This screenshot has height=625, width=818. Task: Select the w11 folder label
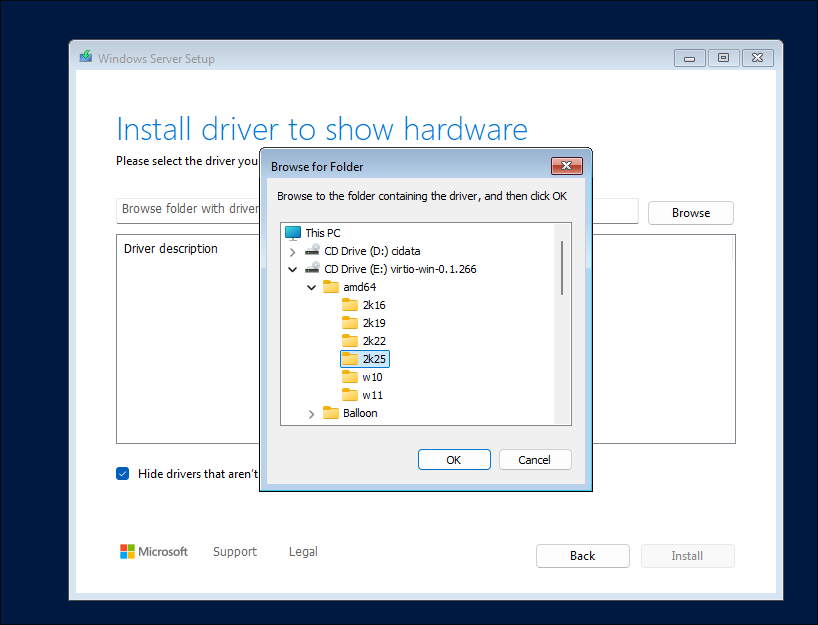point(372,395)
